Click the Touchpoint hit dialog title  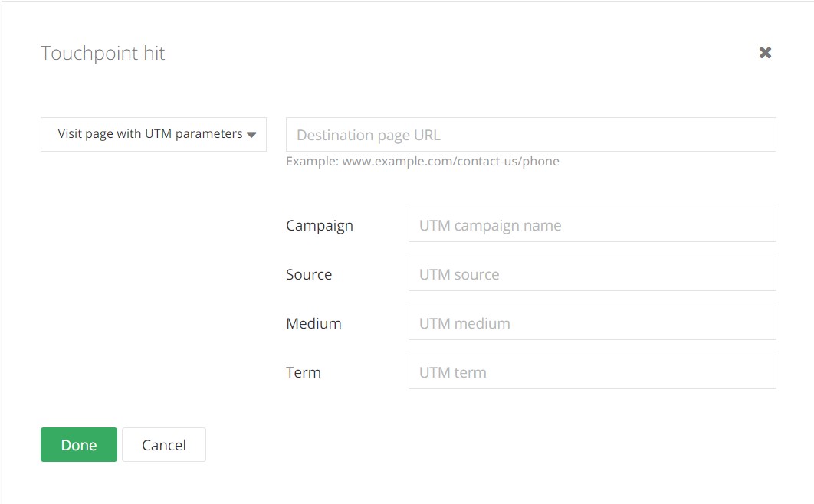click(103, 53)
